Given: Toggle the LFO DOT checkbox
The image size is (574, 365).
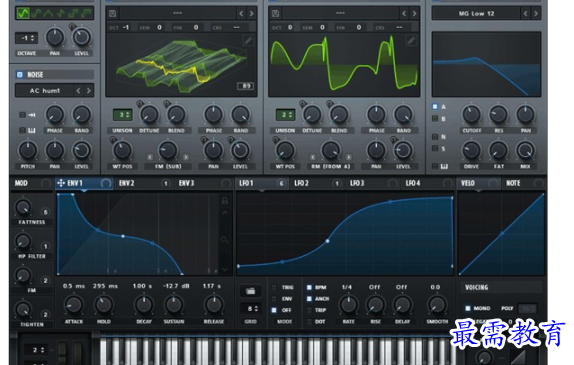Looking at the screenshot, I should [309, 321].
